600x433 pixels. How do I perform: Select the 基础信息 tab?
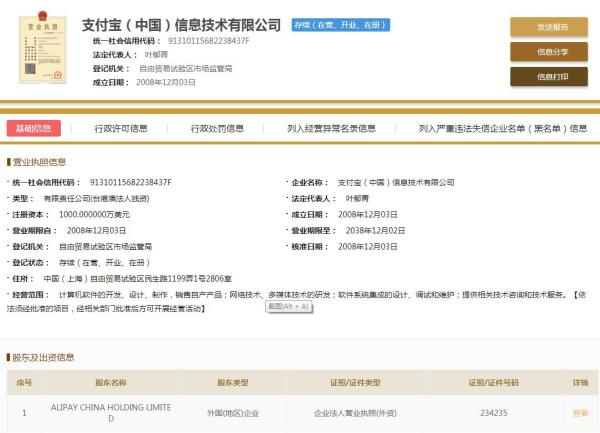click(34, 128)
